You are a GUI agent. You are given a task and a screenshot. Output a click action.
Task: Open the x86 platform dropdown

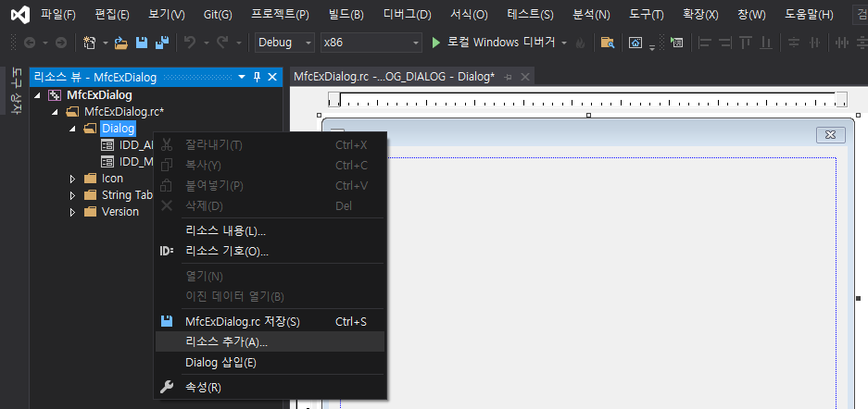[x=371, y=43]
